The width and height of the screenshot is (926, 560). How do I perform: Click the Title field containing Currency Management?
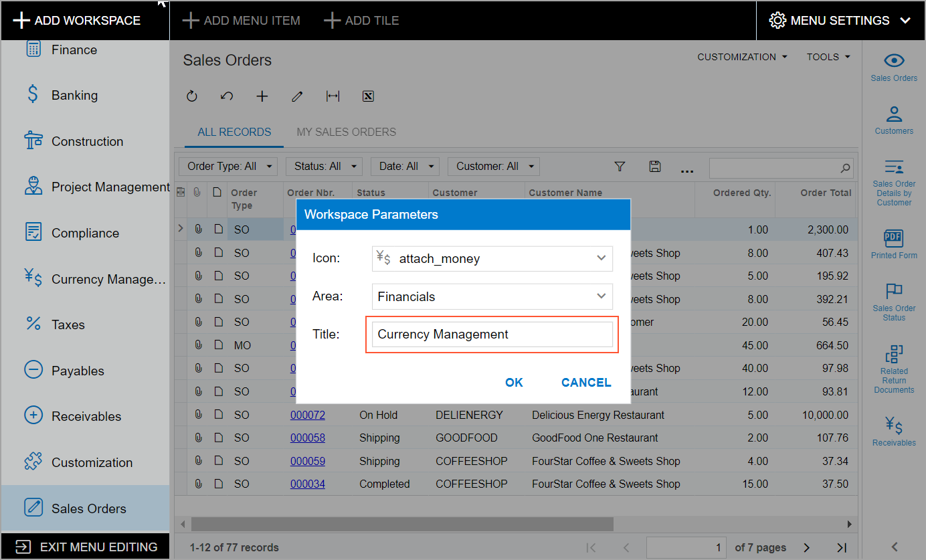[x=492, y=335]
